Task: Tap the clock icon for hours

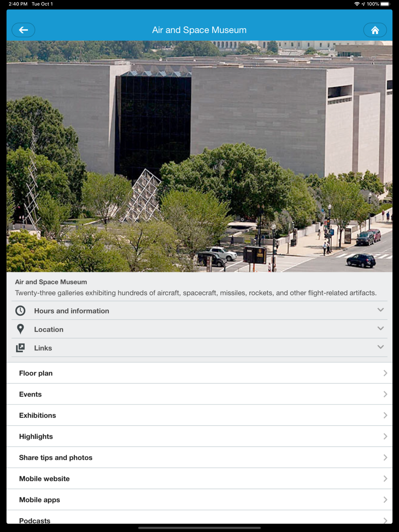Action: (x=20, y=311)
